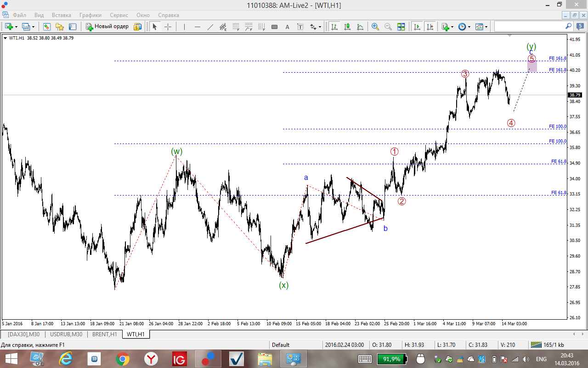This screenshot has width=588, height=368.
Task: Select the Crosshair tool
Action: pyautogui.click(x=168, y=27)
